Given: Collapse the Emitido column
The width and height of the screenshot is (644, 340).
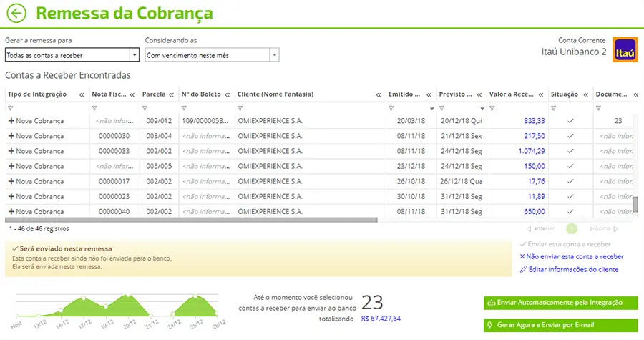Looking at the screenshot, I should (x=429, y=95).
